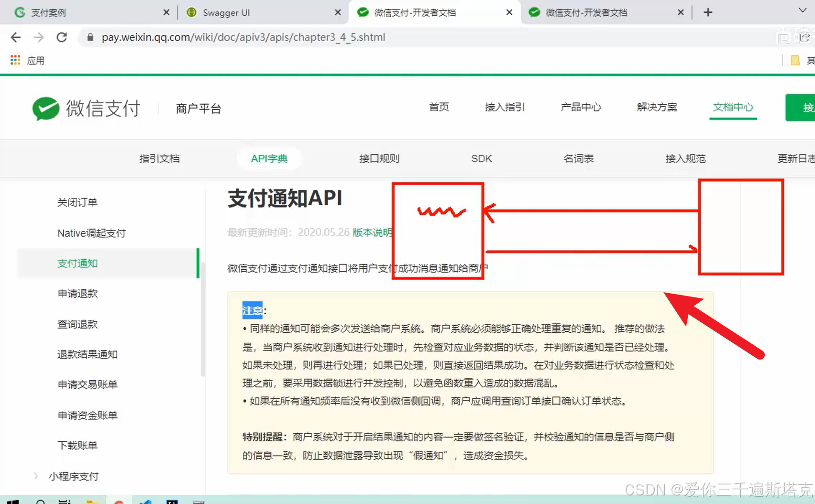This screenshot has width=815, height=504.
Task: Open the tab search chevron
Action: point(803,11)
